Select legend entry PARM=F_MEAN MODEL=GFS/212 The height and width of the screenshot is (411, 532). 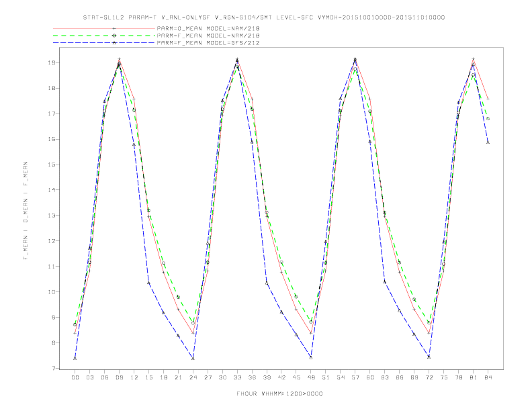point(208,43)
